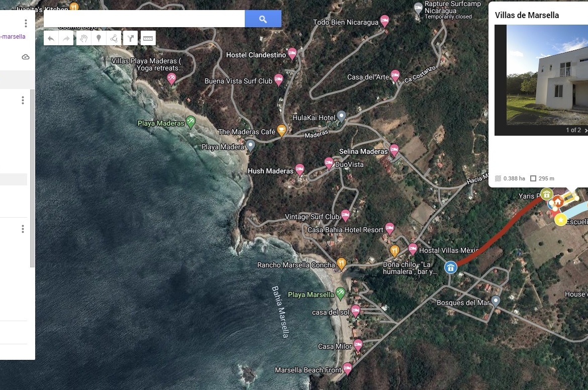Click the DuoVista lodging pin

click(329, 163)
